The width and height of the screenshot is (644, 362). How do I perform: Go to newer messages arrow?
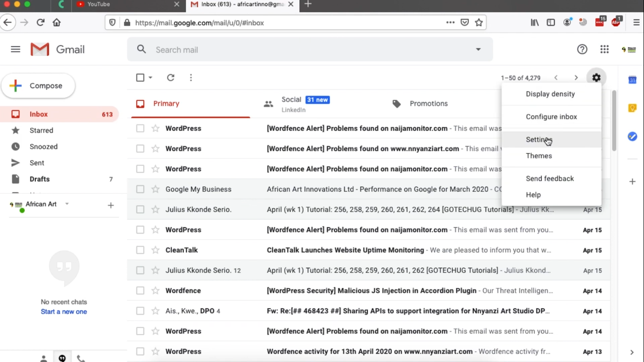[556, 78]
